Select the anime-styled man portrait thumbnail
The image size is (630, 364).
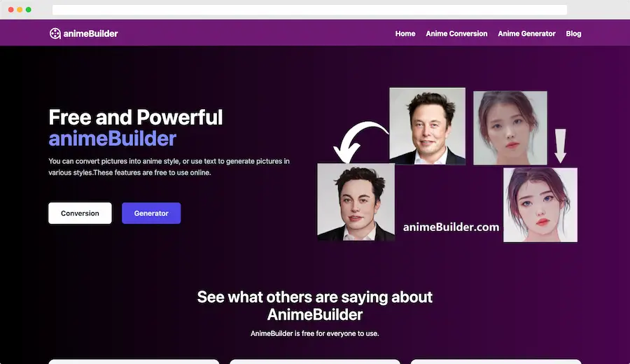click(356, 202)
